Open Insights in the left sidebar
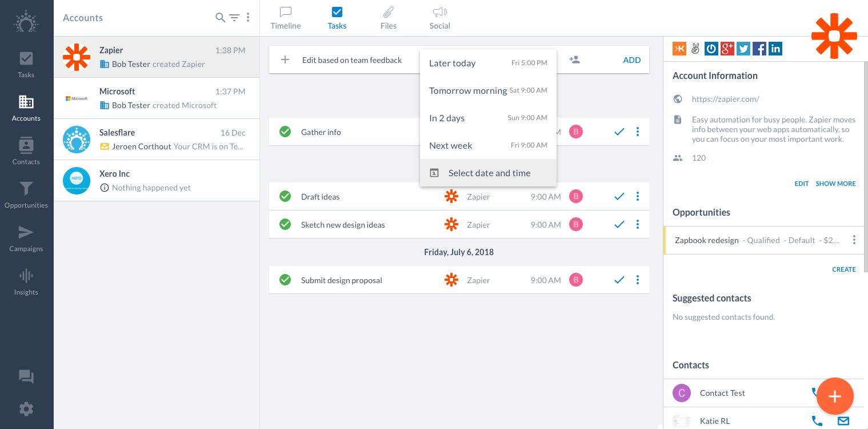This screenshot has width=868, height=429. pos(26,281)
